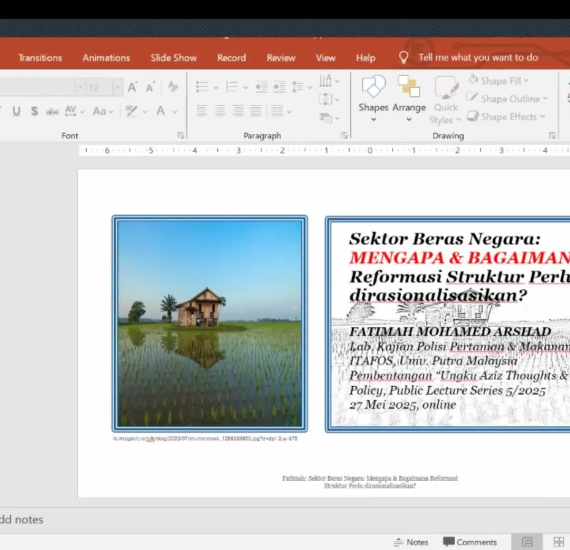Decrease the list indent level

pos(261,87)
